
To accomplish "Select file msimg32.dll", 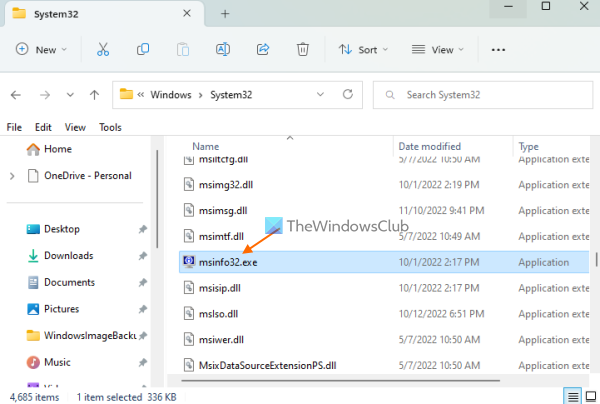I will pyautogui.click(x=226, y=185).
